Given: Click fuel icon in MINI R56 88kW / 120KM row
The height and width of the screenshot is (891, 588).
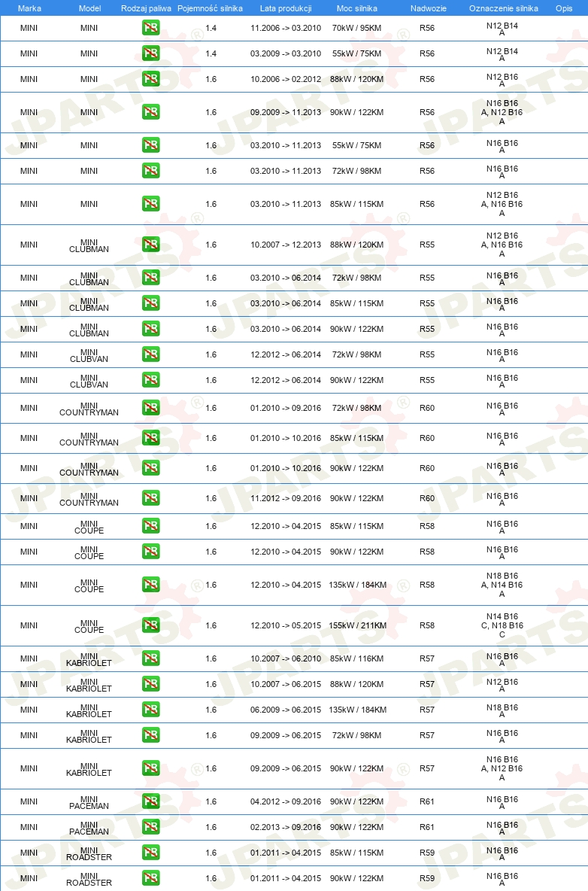Looking at the screenshot, I should pyautogui.click(x=150, y=79).
